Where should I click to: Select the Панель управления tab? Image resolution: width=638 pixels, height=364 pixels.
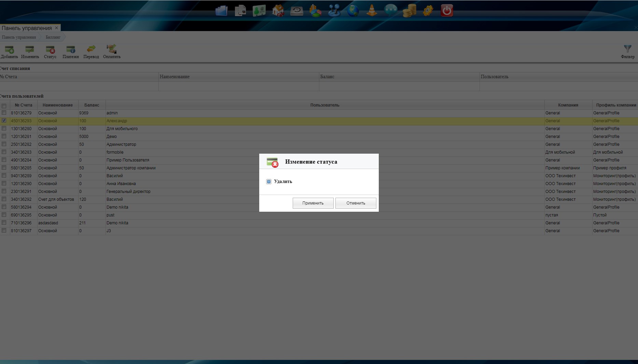pos(27,28)
